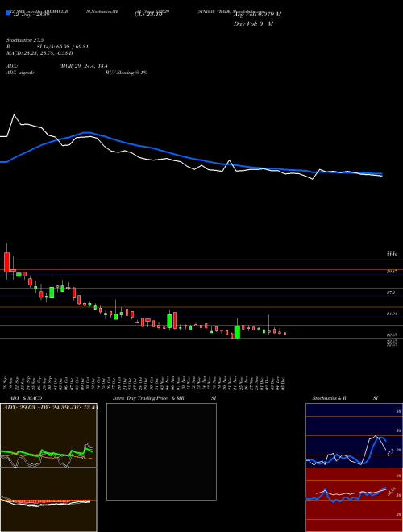Click the empty Intra Day Trading Price panel
403x532 pixels.
pyautogui.click(x=161, y=451)
